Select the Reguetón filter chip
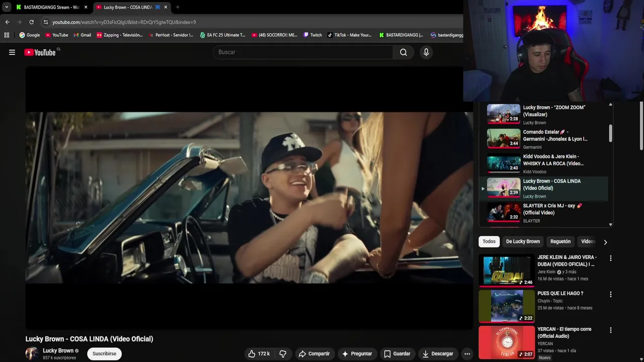The height and width of the screenshot is (362, 644). point(560,242)
